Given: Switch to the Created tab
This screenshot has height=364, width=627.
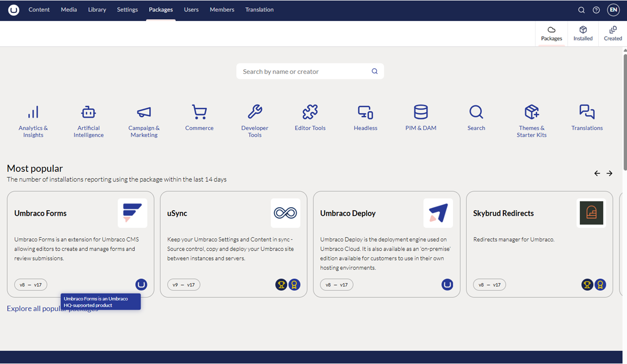Looking at the screenshot, I should (x=613, y=34).
